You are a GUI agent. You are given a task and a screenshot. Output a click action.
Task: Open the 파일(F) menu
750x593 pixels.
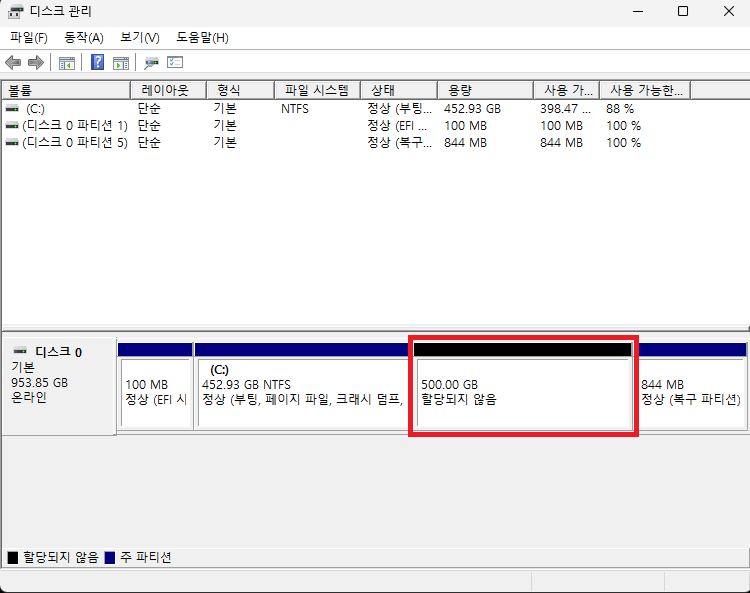(x=29, y=37)
